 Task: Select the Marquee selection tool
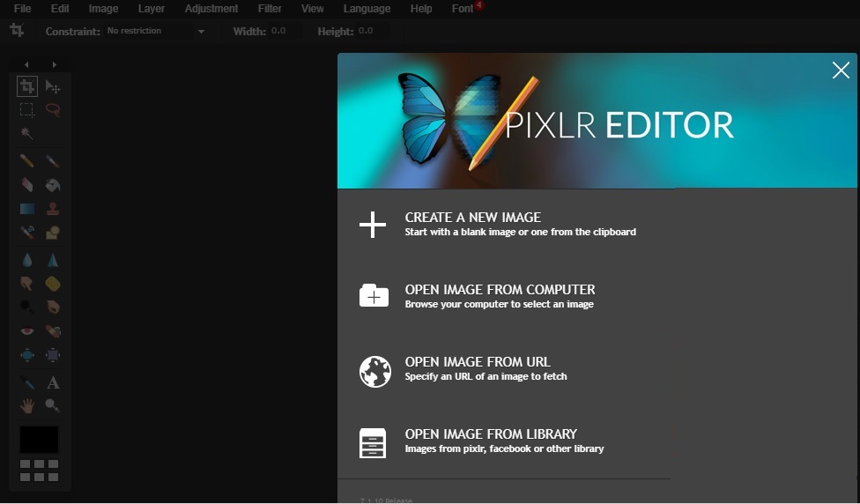(x=26, y=109)
